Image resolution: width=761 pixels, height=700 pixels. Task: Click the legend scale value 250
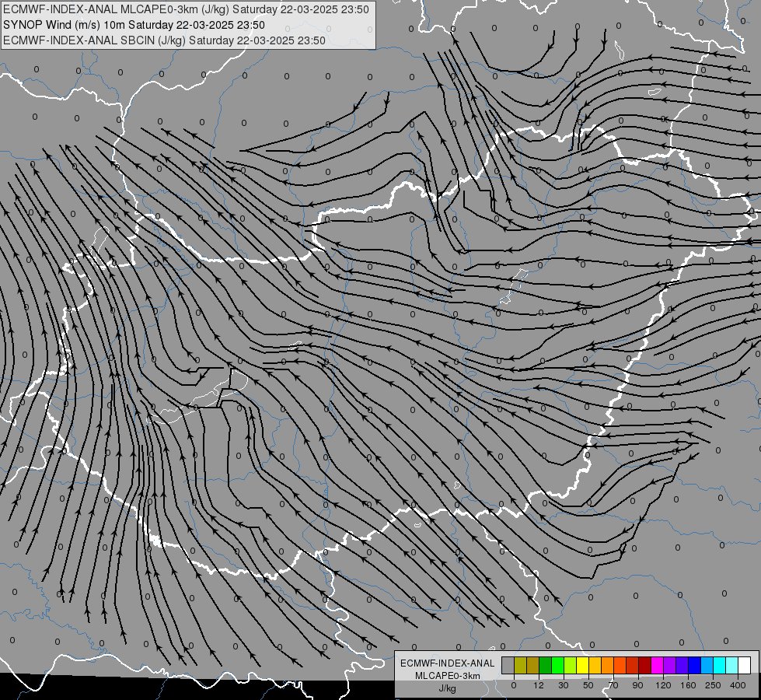tap(713, 685)
